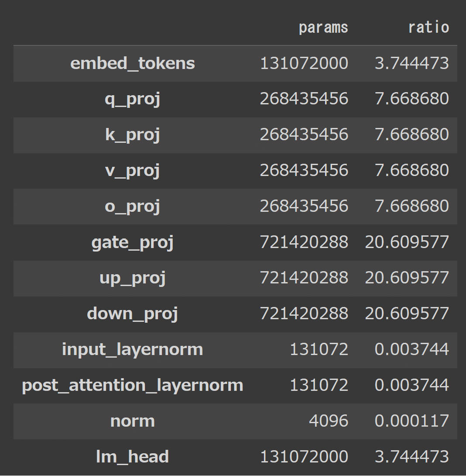Click the o_proj row label
The height and width of the screenshot is (476, 466).
[x=133, y=207]
